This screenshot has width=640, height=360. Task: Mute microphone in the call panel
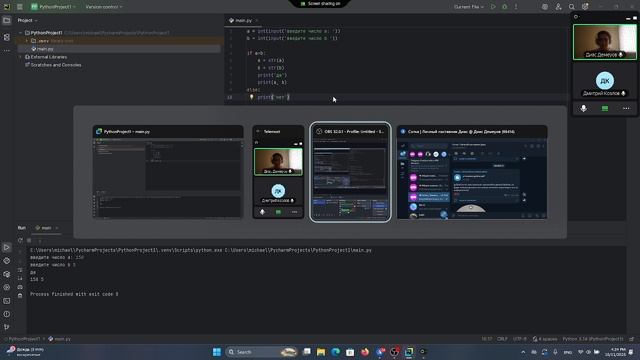coord(584,108)
